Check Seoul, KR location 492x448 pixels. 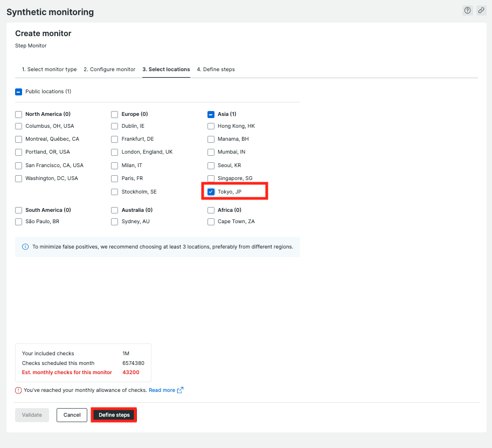[x=211, y=166]
